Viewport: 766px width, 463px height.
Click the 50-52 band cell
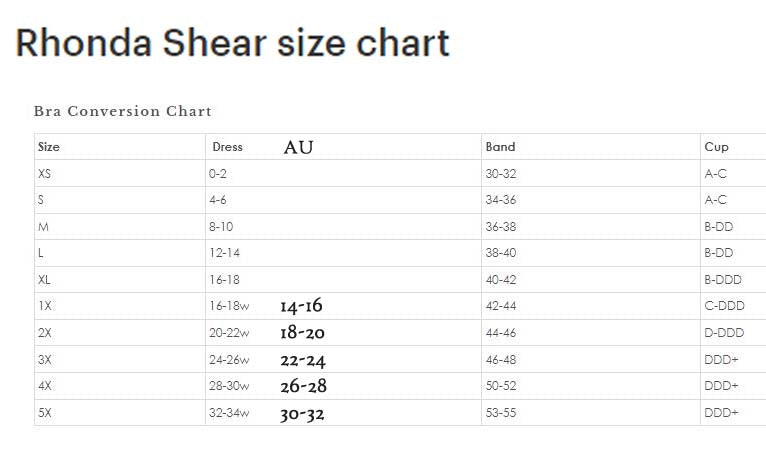coord(501,386)
